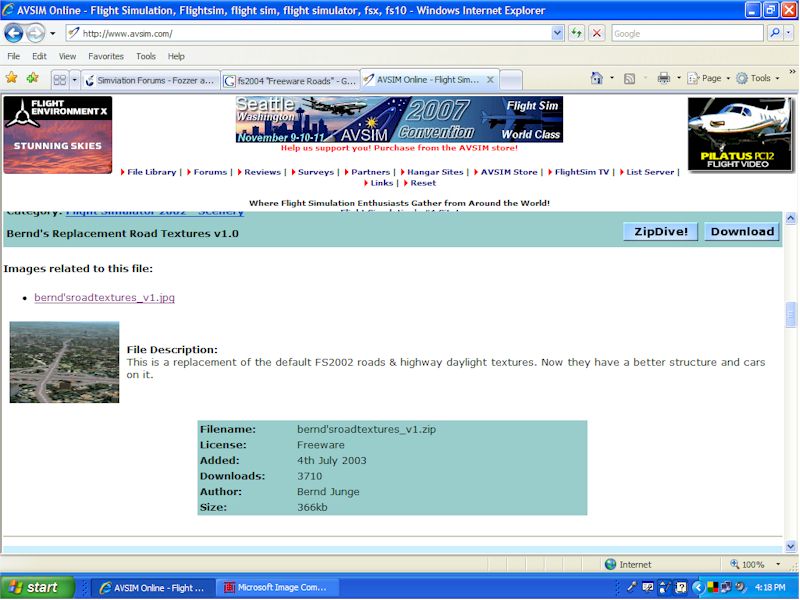Click the Print icon in toolbar
This screenshot has width=800, height=600.
click(663, 78)
